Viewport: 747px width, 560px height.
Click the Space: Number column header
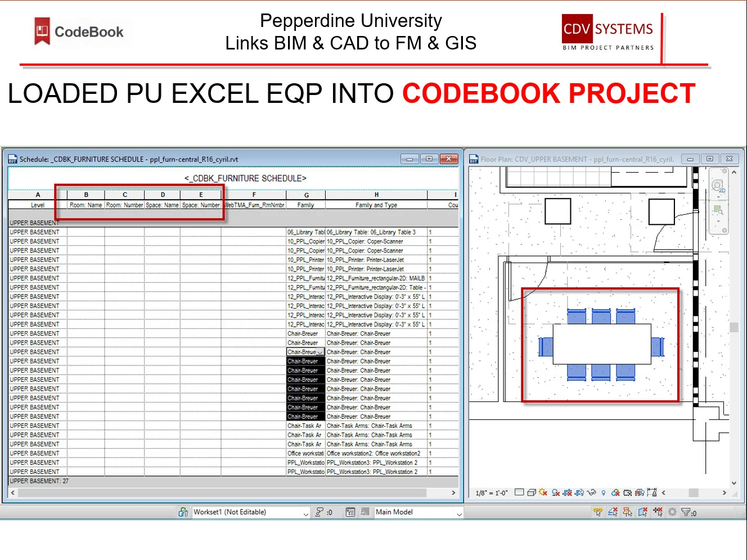click(201, 205)
